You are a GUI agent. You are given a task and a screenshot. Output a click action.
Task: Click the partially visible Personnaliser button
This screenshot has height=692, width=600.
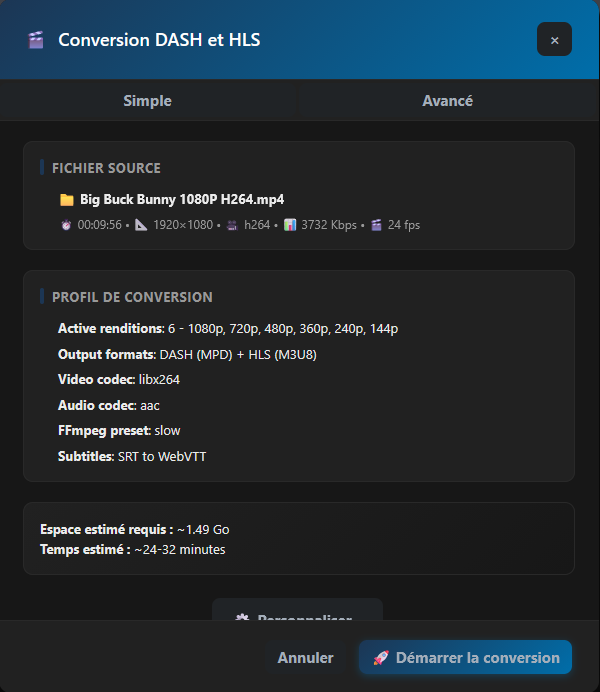297,610
